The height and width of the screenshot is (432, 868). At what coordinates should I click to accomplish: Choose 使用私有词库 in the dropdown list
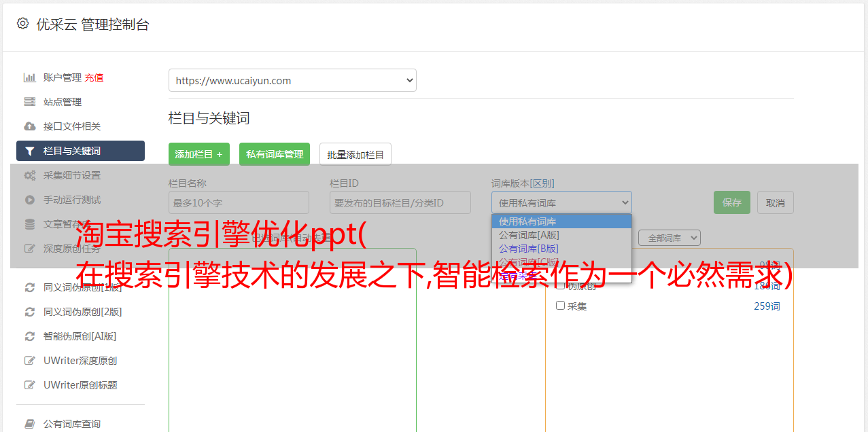point(561,221)
